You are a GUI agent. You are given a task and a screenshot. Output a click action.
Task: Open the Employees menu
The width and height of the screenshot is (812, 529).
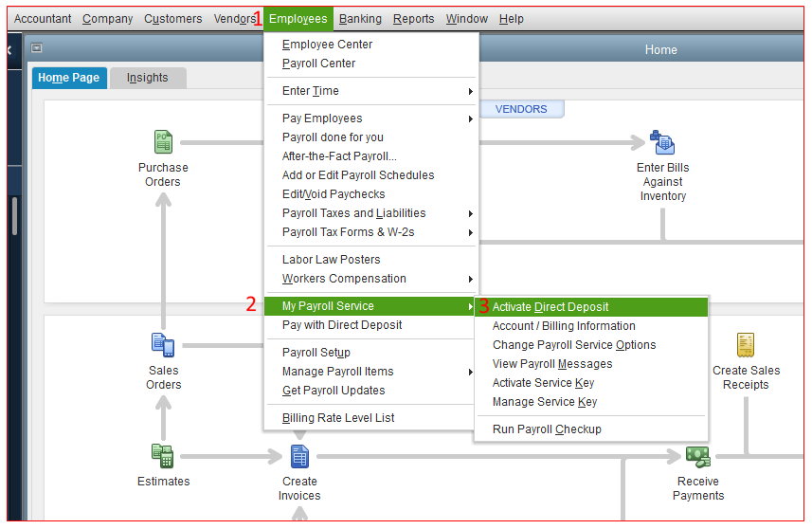(x=298, y=19)
